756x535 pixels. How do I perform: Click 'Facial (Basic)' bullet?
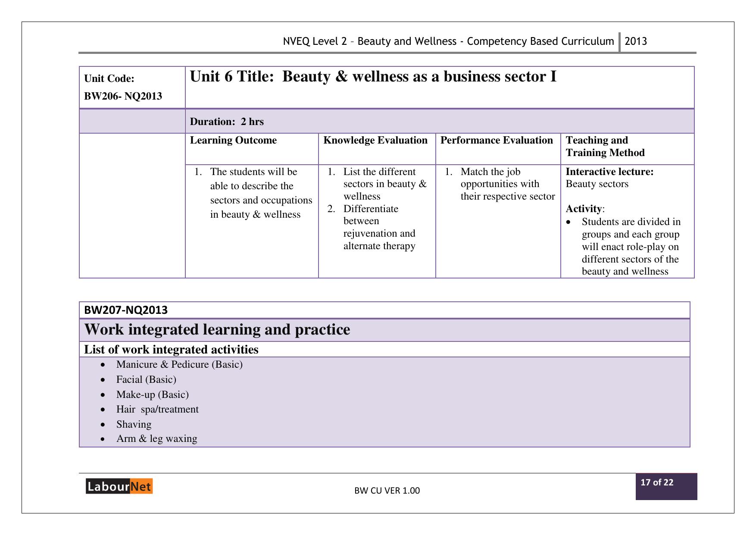pyautogui.click(x=146, y=379)
